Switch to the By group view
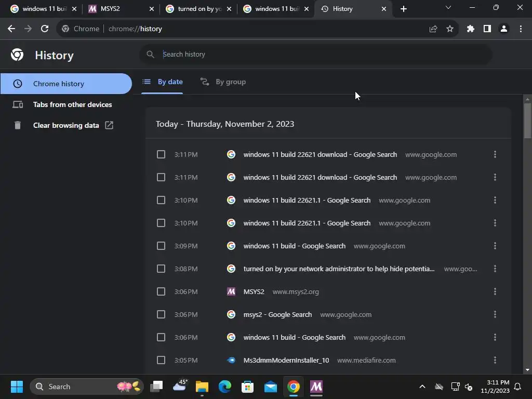The height and width of the screenshot is (399, 532). coord(223,82)
